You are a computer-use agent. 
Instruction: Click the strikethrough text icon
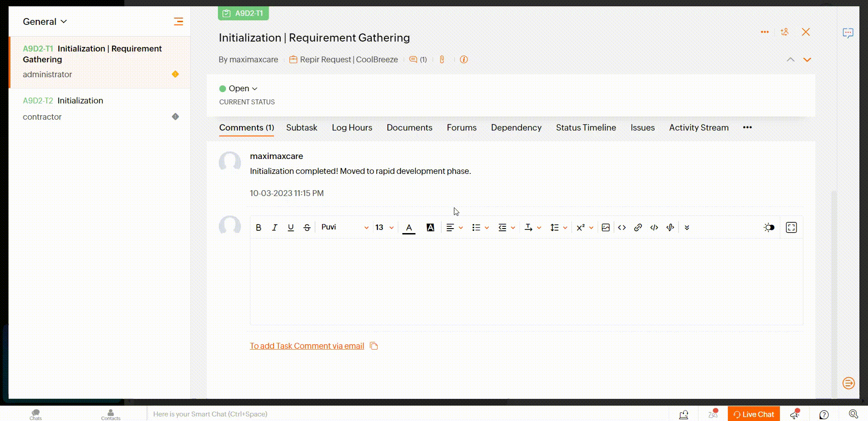[307, 228]
